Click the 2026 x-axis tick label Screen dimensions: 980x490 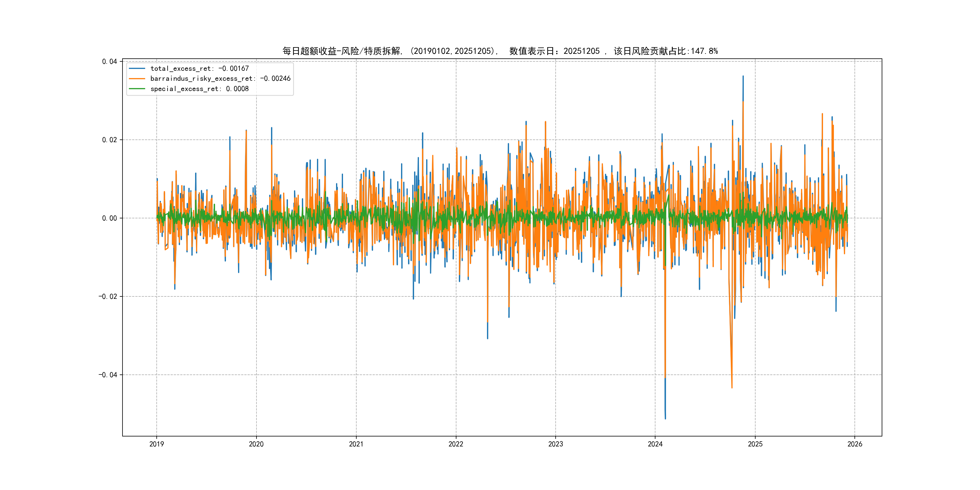pyautogui.click(x=855, y=444)
